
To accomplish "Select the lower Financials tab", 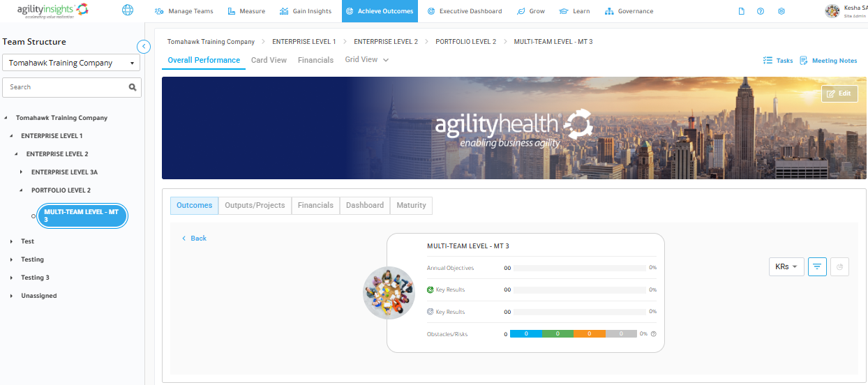I will tap(315, 206).
